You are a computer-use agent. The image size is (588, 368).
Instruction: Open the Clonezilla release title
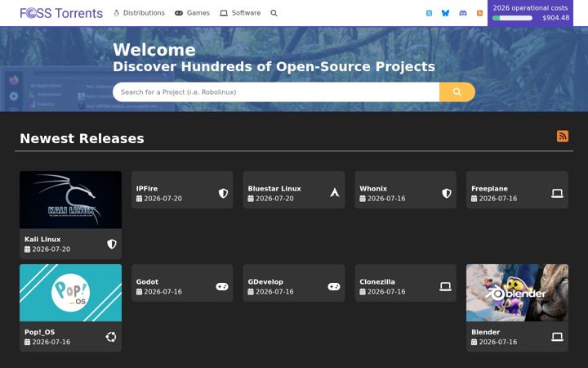[x=377, y=281]
